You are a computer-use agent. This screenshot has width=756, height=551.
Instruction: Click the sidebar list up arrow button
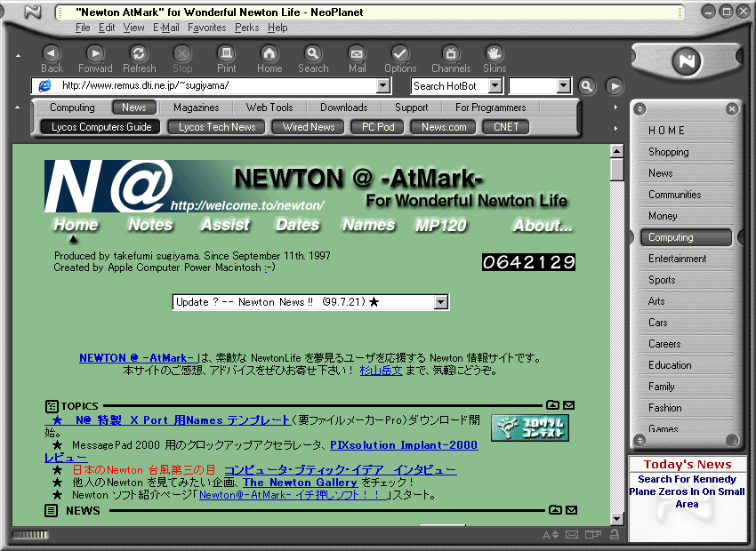(639, 108)
